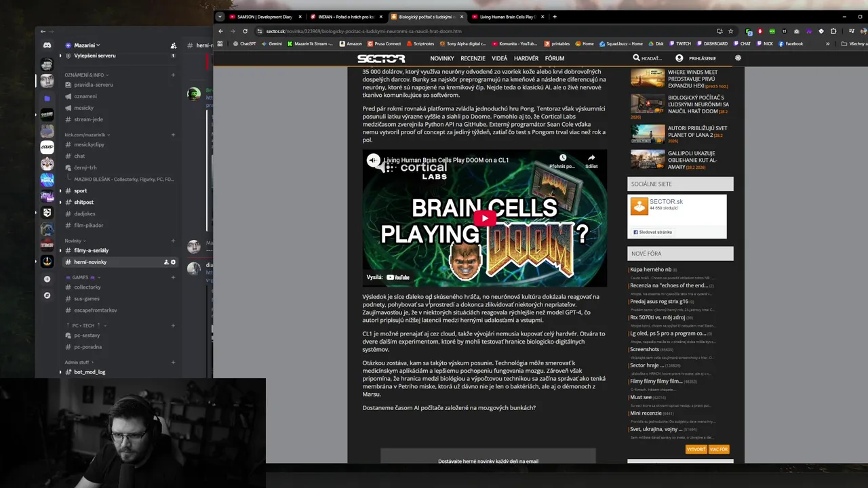Open new Chrome tab plus button
868x488 pixels.
coord(555,17)
